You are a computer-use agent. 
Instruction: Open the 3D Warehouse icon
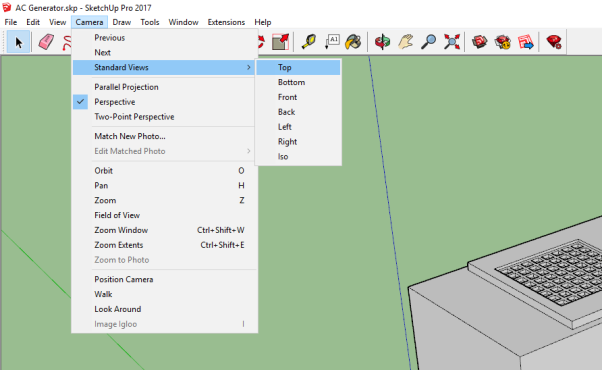(480, 42)
